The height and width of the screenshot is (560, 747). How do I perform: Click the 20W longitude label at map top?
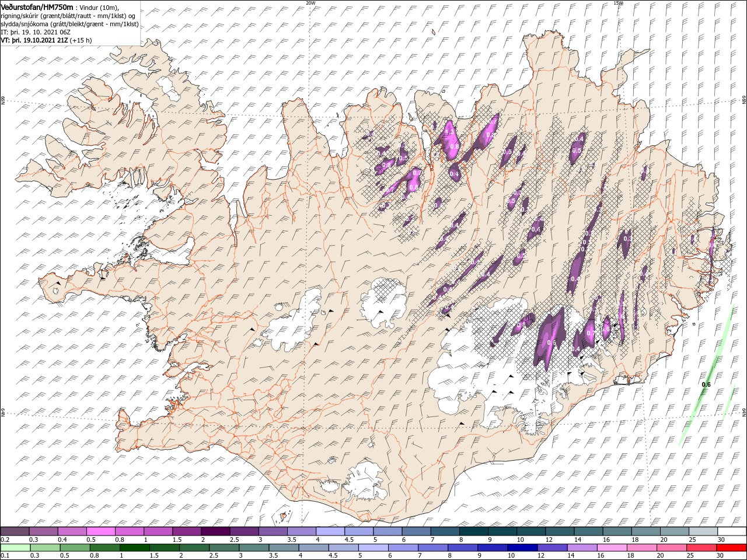coord(310,2)
